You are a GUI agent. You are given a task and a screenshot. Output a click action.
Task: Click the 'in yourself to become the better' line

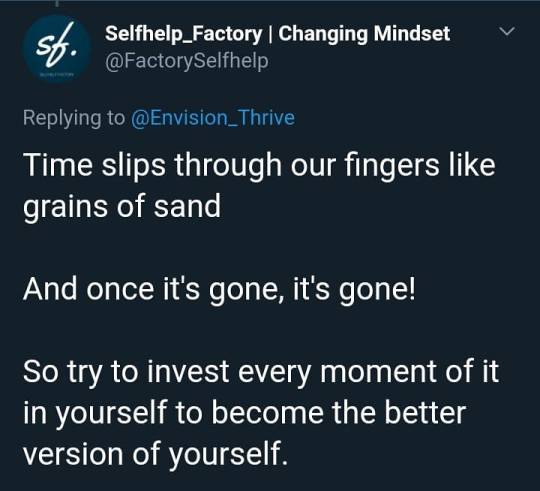coord(245,413)
